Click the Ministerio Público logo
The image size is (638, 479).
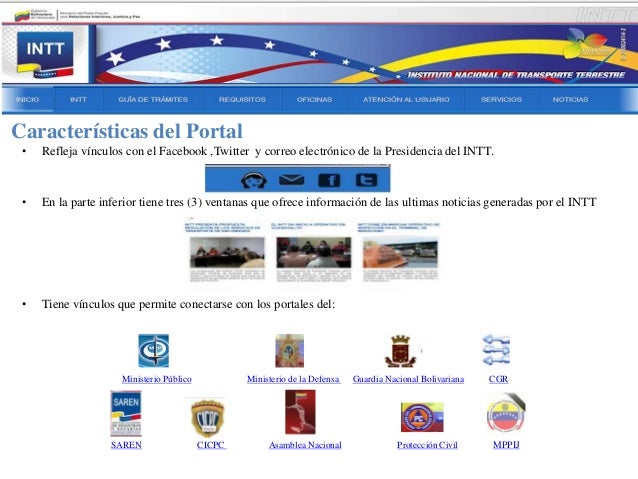click(x=153, y=351)
